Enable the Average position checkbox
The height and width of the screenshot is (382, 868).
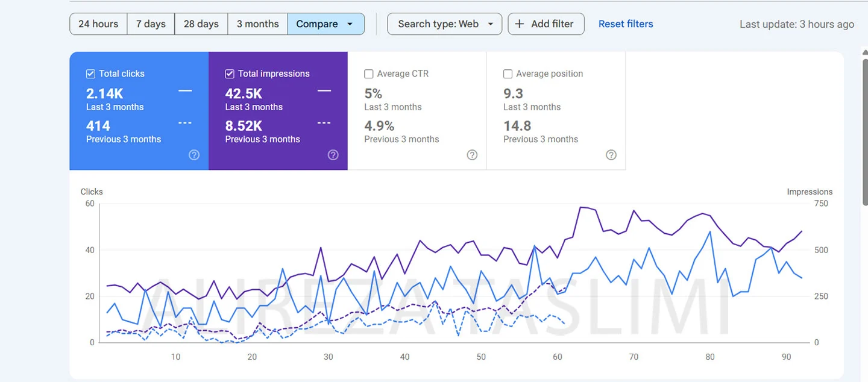[x=508, y=74]
